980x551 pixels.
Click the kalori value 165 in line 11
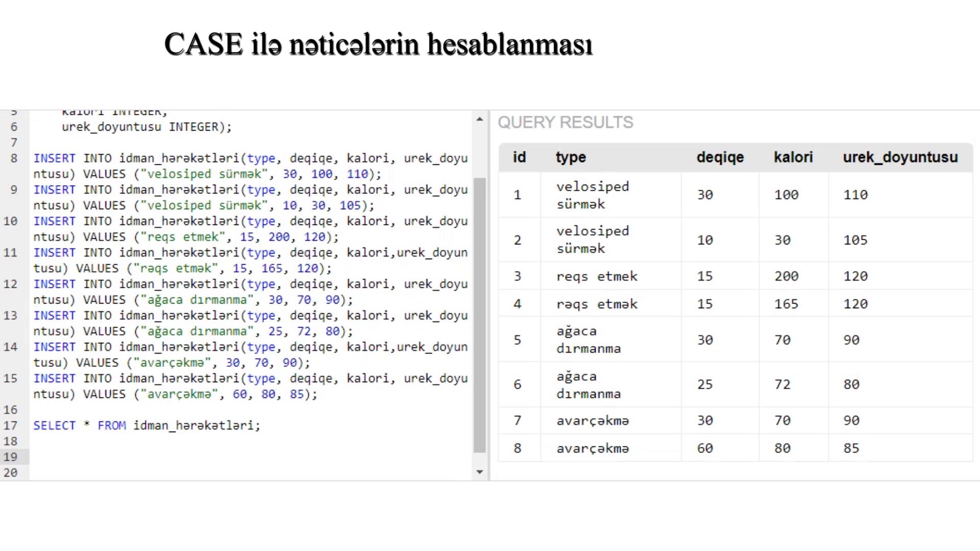(x=272, y=268)
